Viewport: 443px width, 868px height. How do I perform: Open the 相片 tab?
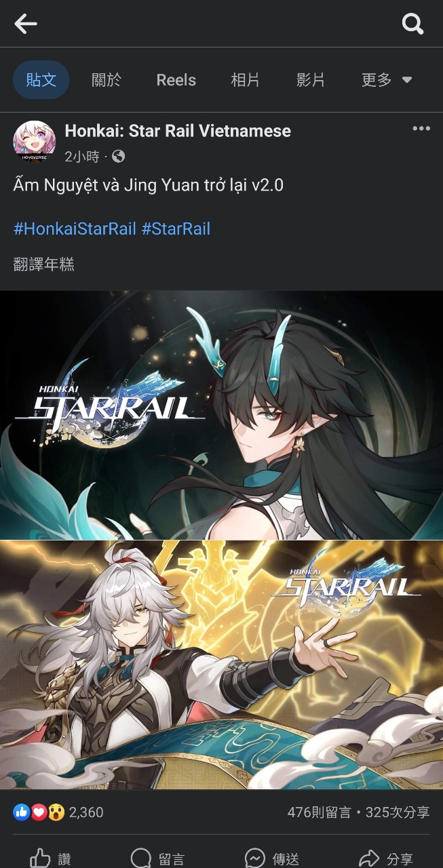[246, 80]
